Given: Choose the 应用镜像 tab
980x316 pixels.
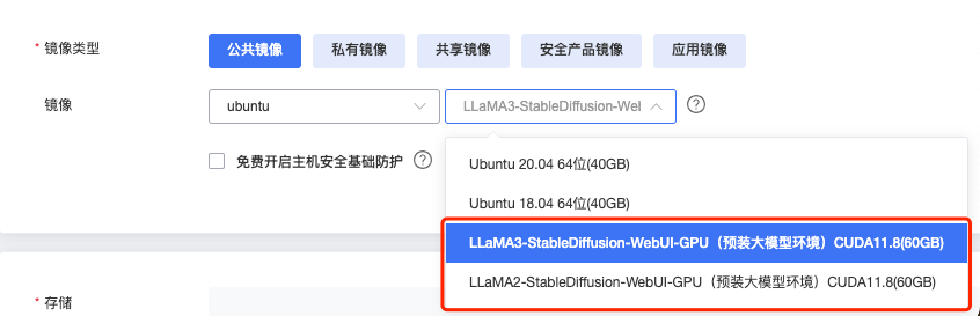Looking at the screenshot, I should click(699, 50).
